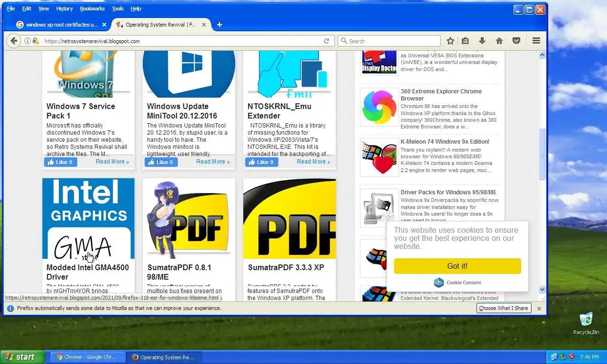The image size is (607, 364).
Task: Save to Pocket icon in toolbar
Action: [x=516, y=41]
